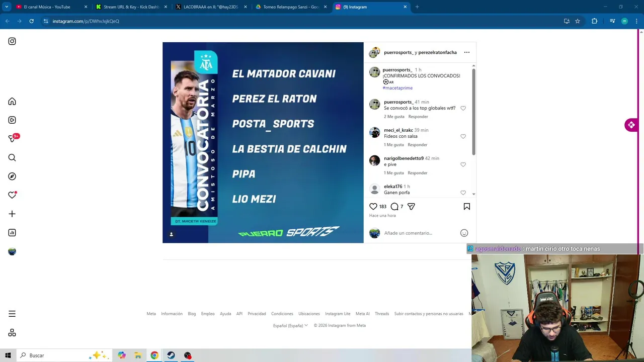Screen dimensions: 644x362
Task: Like the narigolbenedetto9 'e pive' comment
Action: (x=463, y=164)
